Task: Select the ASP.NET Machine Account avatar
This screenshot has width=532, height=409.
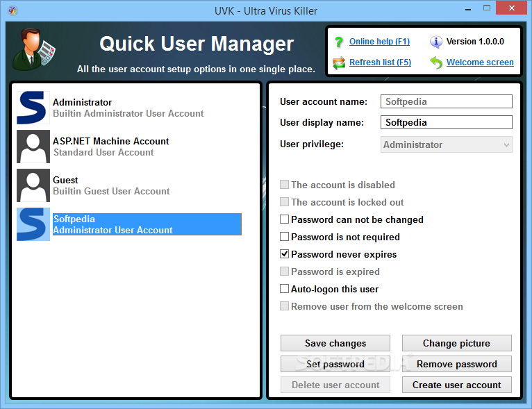Action: [33, 147]
